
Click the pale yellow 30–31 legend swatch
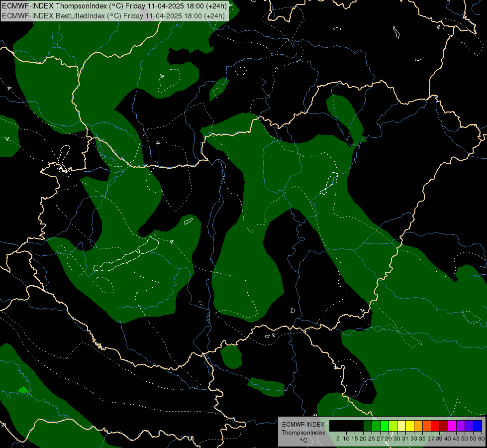[401, 426]
